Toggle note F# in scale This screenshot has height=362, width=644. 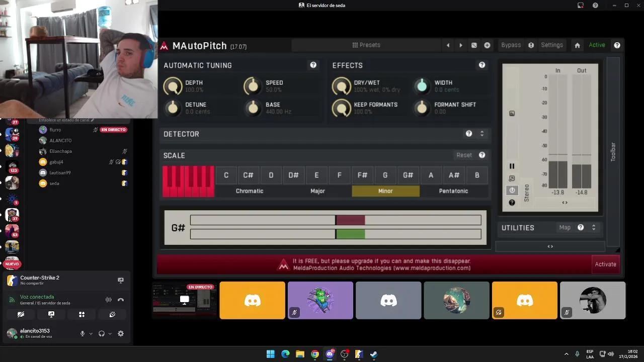362,175
